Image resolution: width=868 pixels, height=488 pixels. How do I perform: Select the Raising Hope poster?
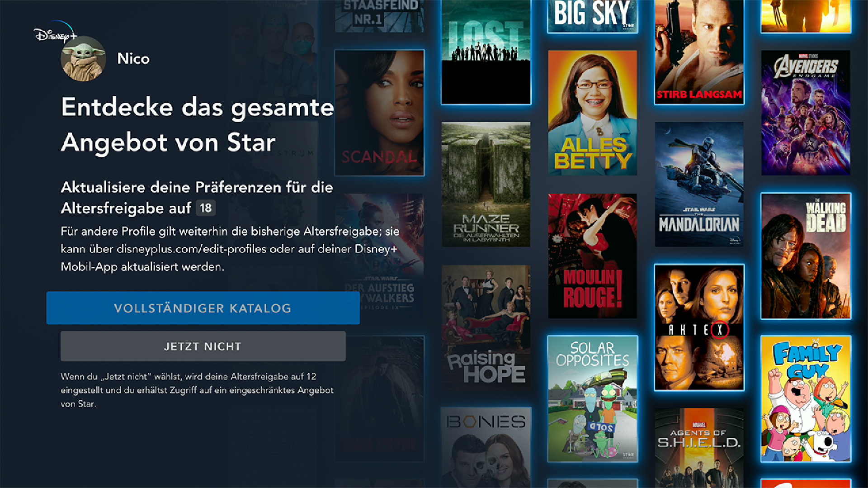pyautogui.click(x=486, y=327)
